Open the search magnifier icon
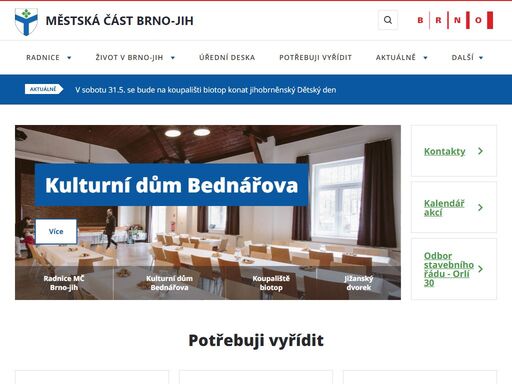 [x=388, y=20]
